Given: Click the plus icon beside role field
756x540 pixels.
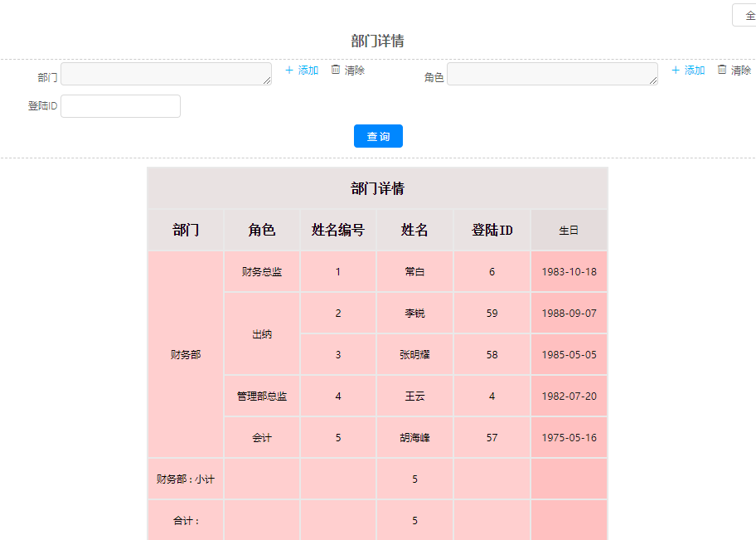Looking at the screenshot, I should pos(676,71).
